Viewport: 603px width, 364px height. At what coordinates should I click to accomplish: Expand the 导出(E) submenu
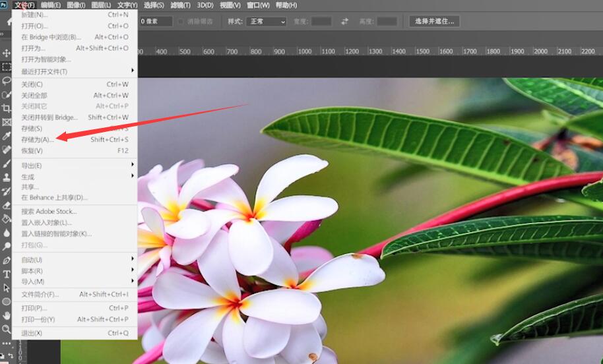(75, 166)
